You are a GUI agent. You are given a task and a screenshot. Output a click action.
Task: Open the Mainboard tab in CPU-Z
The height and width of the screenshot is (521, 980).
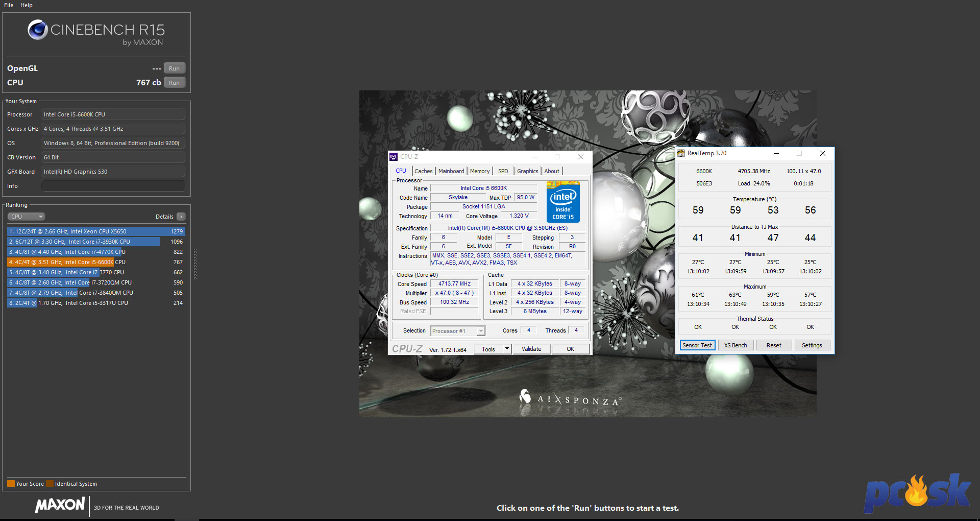coord(451,171)
